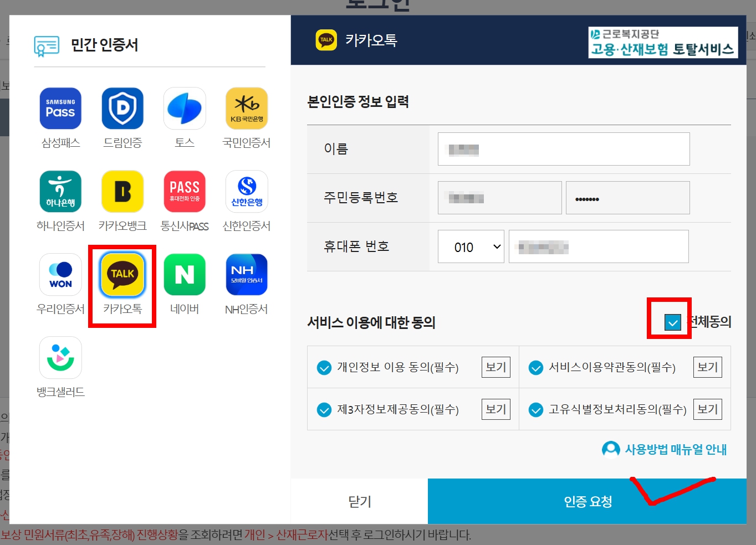
Task: Click the 우리인증서 label text
Action: tap(60, 309)
